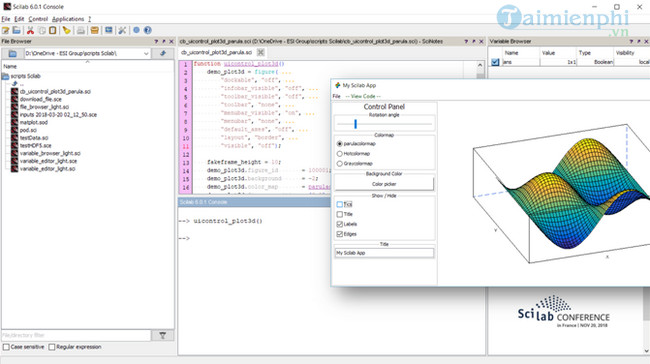Select variable_browser_light.sci in File Browser
This screenshot has height=364, width=650.
pyautogui.click(x=50, y=153)
